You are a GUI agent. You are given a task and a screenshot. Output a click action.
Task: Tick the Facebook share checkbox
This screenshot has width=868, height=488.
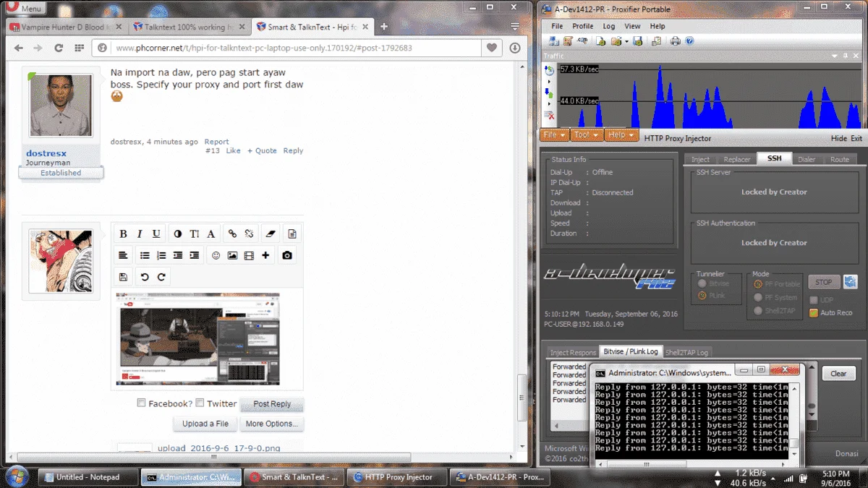[142, 403]
